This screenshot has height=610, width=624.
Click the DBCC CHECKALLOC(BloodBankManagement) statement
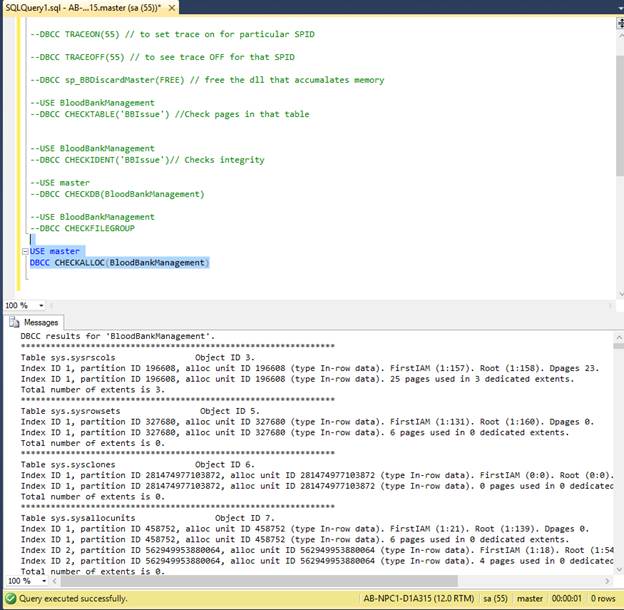(119, 263)
